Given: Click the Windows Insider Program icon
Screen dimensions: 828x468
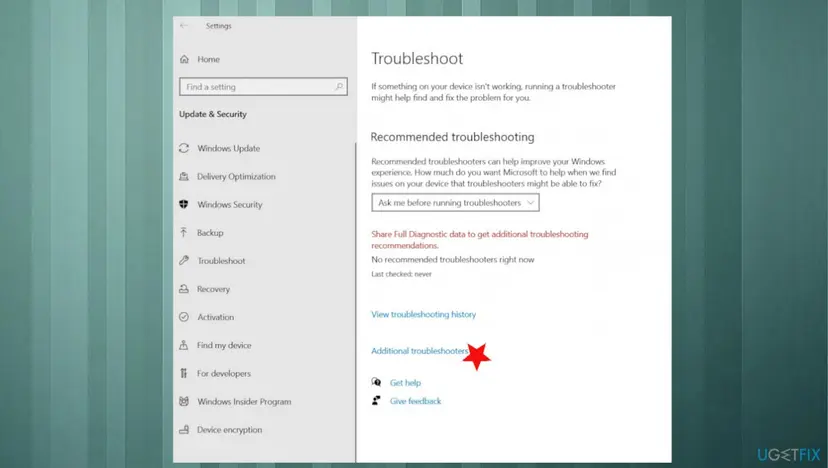Looking at the screenshot, I should tap(184, 401).
